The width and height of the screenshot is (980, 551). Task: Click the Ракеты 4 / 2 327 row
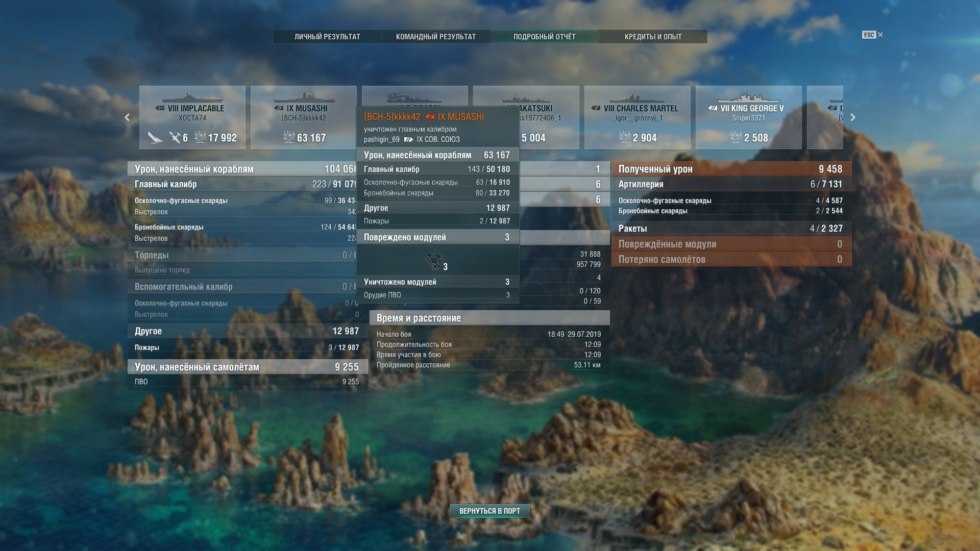coord(731,229)
